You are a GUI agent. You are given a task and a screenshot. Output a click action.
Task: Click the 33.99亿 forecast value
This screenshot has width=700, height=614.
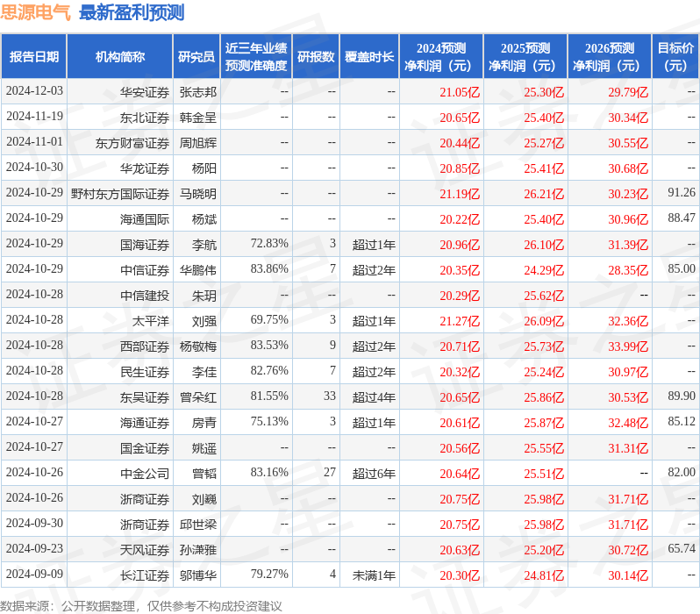[628, 347]
